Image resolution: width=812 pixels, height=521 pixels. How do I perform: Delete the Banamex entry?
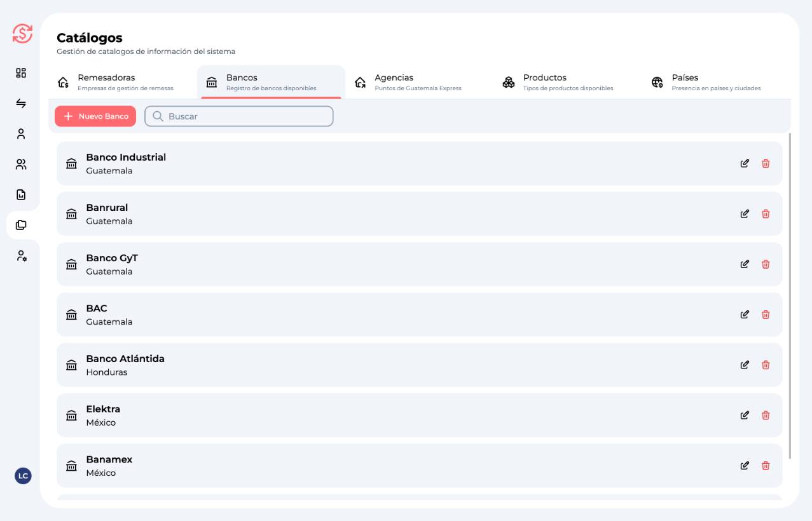766,465
